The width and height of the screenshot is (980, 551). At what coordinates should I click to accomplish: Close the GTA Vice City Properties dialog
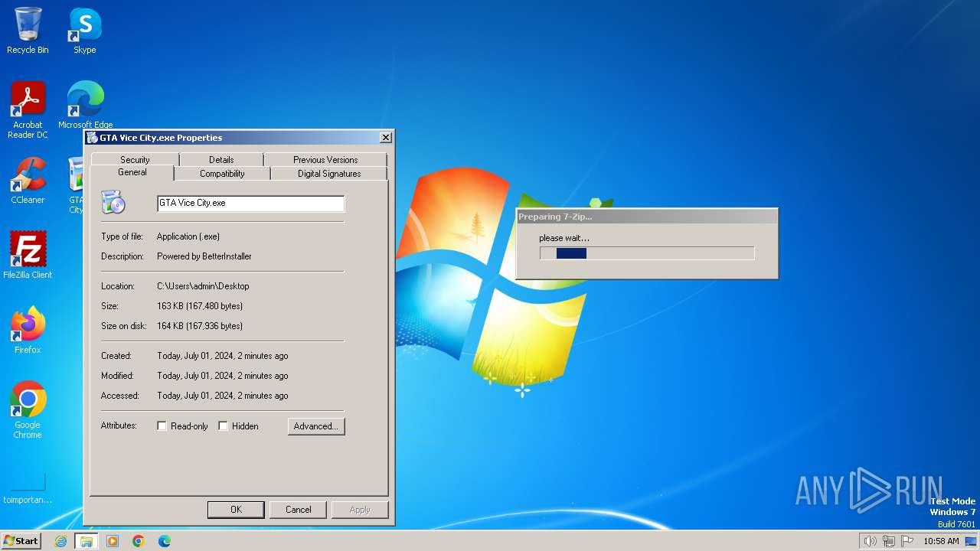coord(386,138)
